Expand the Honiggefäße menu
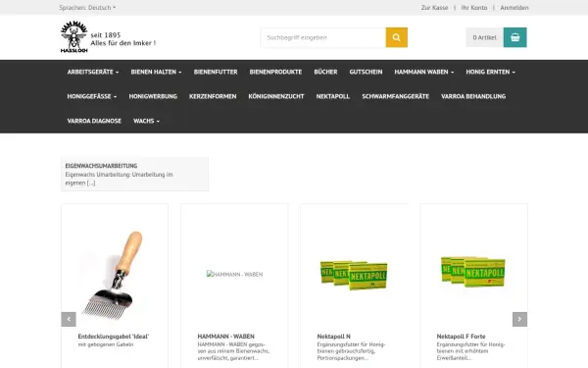The image size is (588, 368). tap(92, 96)
